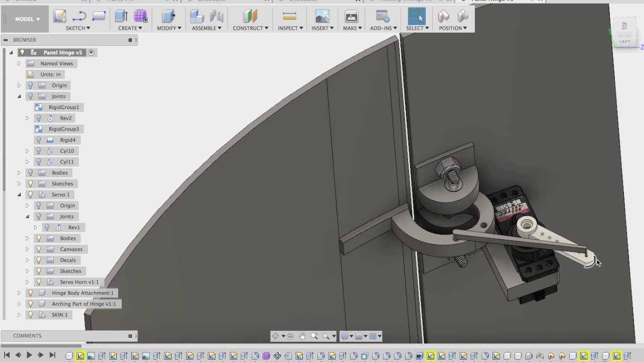Expand the Named Views folder

click(19, 63)
